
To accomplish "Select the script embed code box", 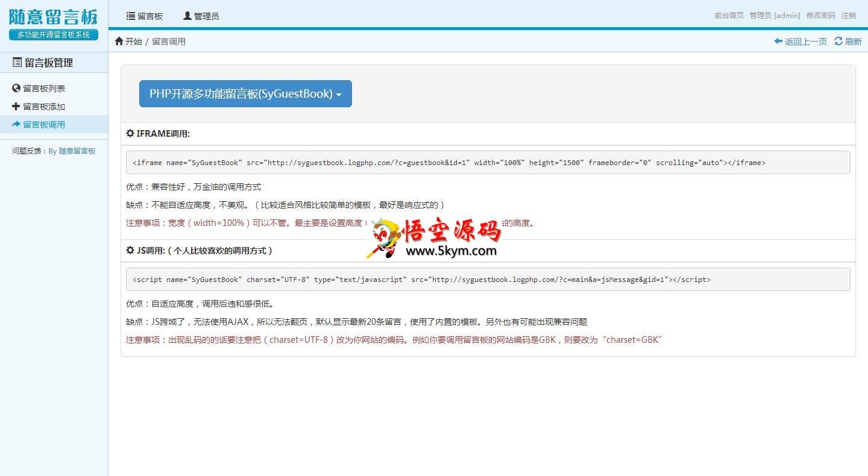I will (488, 280).
